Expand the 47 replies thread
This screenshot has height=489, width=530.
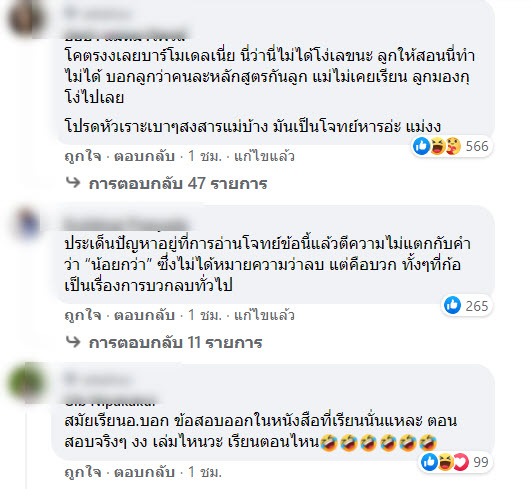tap(178, 184)
